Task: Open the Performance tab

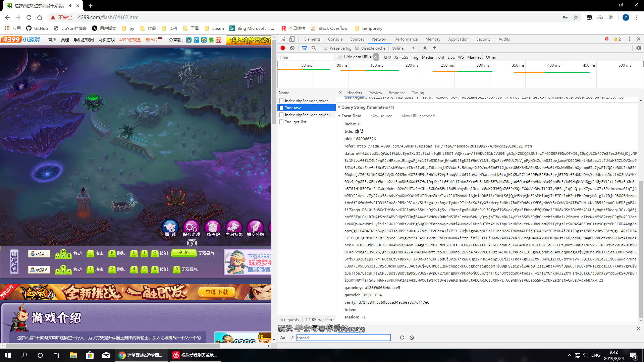Action: pos(406,39)
